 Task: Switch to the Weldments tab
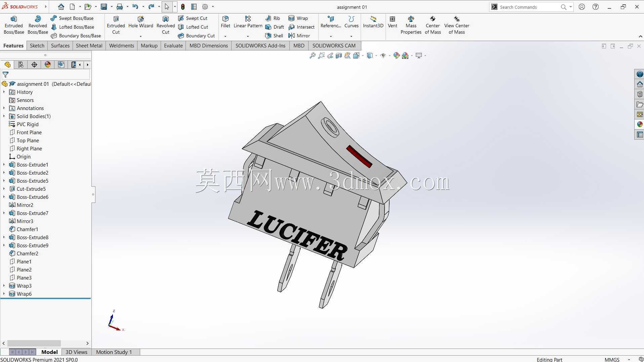pyautogui.click(x=122, y=46)
